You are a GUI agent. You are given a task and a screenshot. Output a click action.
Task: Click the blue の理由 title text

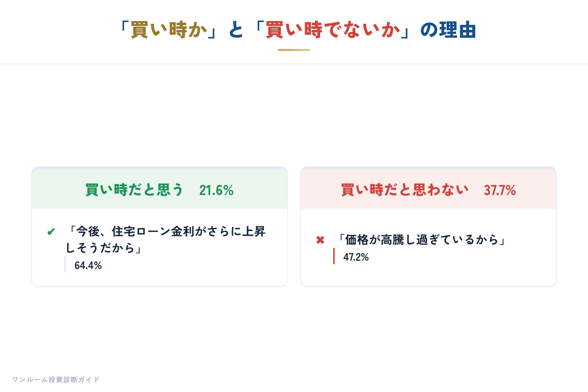(448, 30)
